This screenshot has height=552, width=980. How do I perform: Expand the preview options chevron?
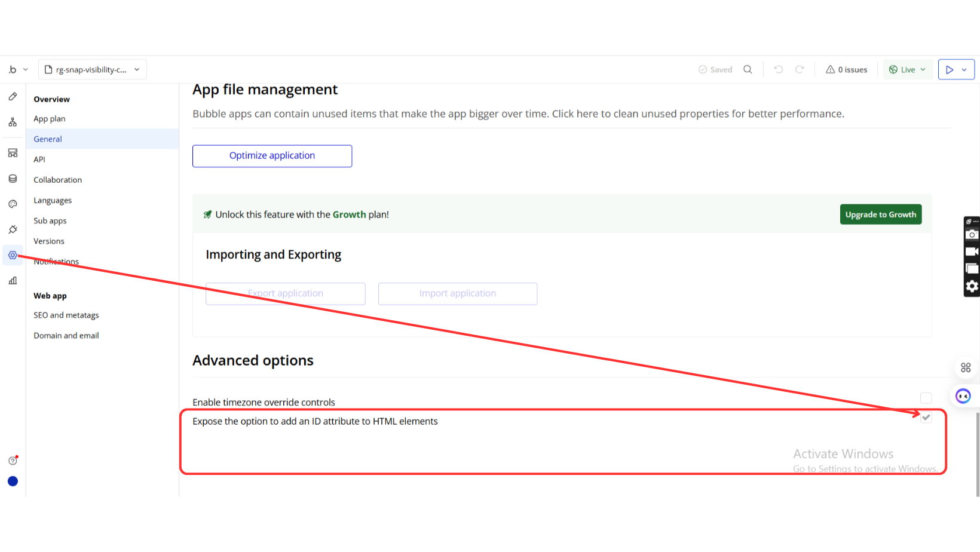[x=964, y=69]
